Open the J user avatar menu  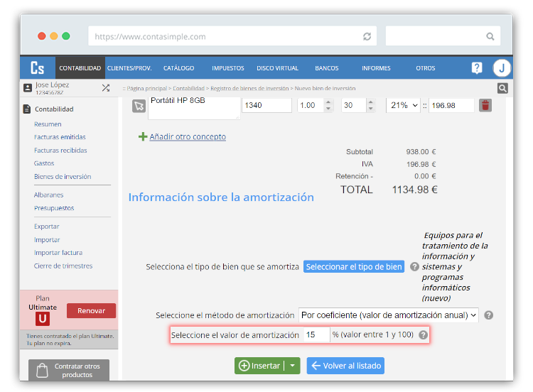(502, 68)
